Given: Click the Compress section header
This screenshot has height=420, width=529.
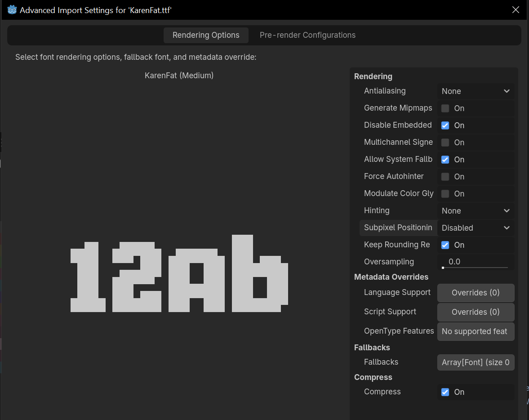Looking at the screenshot, I should click(x=373, y=377).
